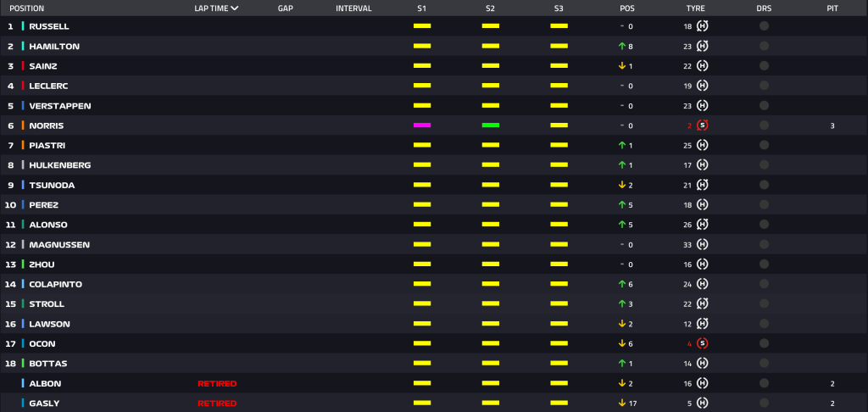
Task: Click Zhou's DRS indicator dot
Action: point(764,264)
